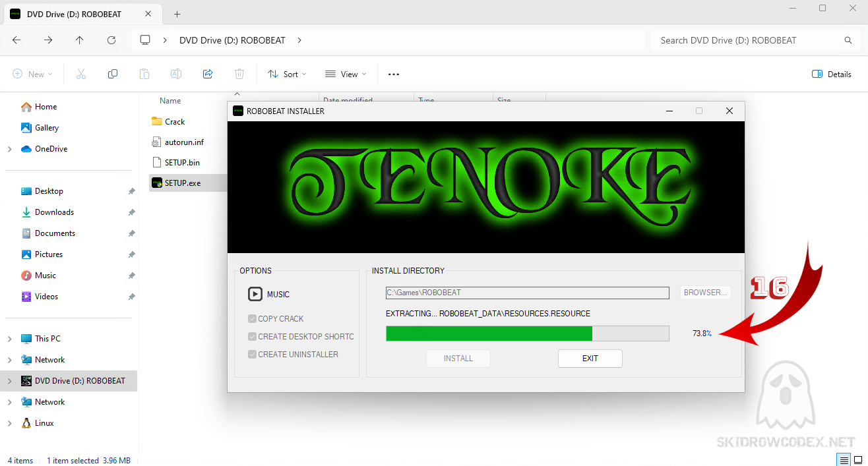Switch to details list view in status bar
The height and width of the screenshot is (466, 868).
coord(844,459)
